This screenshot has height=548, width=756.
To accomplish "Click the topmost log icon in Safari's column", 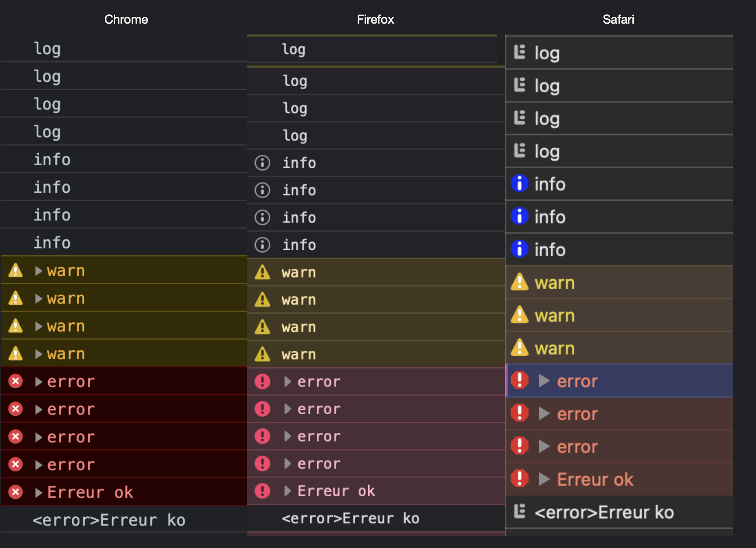I will coord(519,53).
